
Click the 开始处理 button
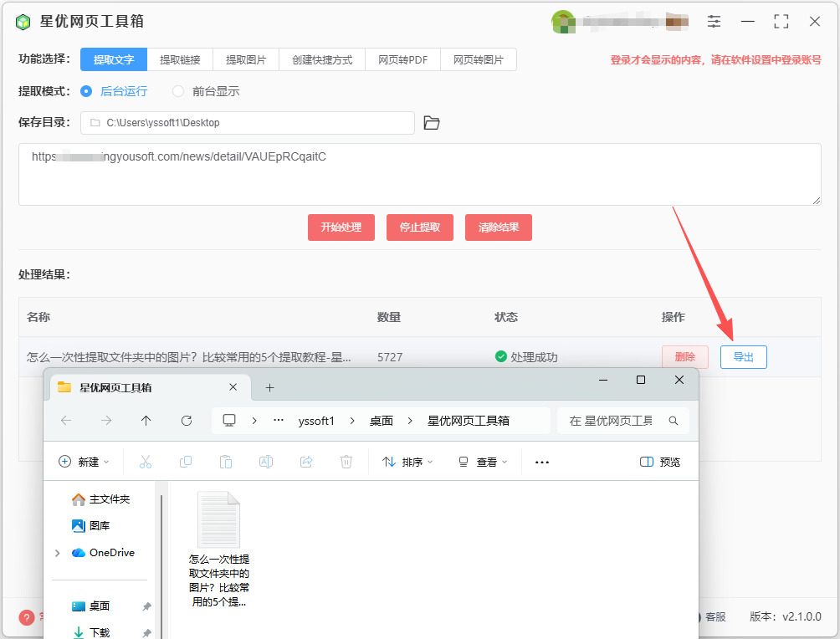pos(341,227)
